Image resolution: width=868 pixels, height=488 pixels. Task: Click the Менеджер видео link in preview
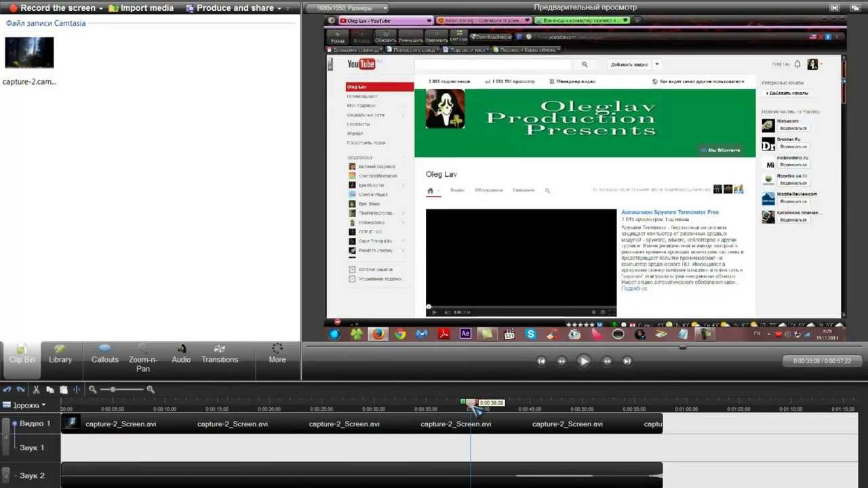click(x=573, y=81)
